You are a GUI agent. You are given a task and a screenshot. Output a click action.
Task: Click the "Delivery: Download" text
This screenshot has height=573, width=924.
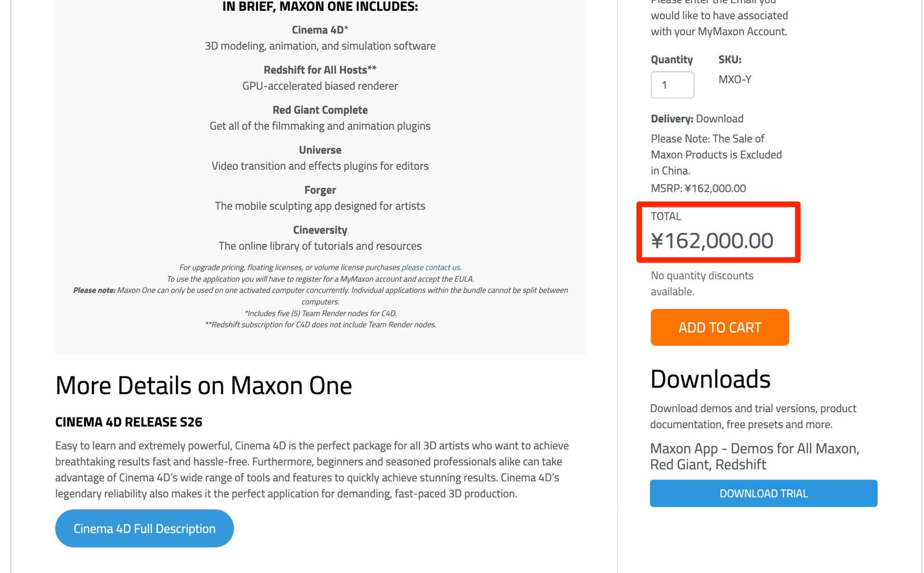tap(697, 118)
